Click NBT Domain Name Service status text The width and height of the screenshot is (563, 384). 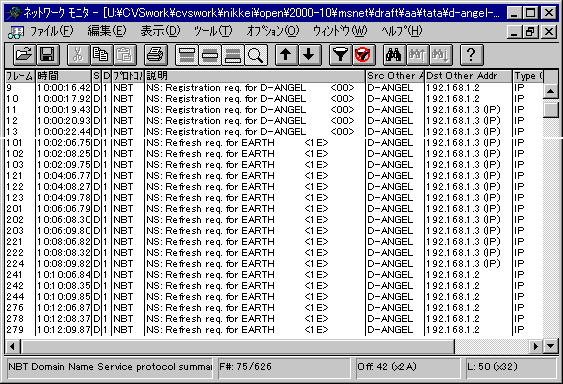pyautogui.click(x=110, y=368)
